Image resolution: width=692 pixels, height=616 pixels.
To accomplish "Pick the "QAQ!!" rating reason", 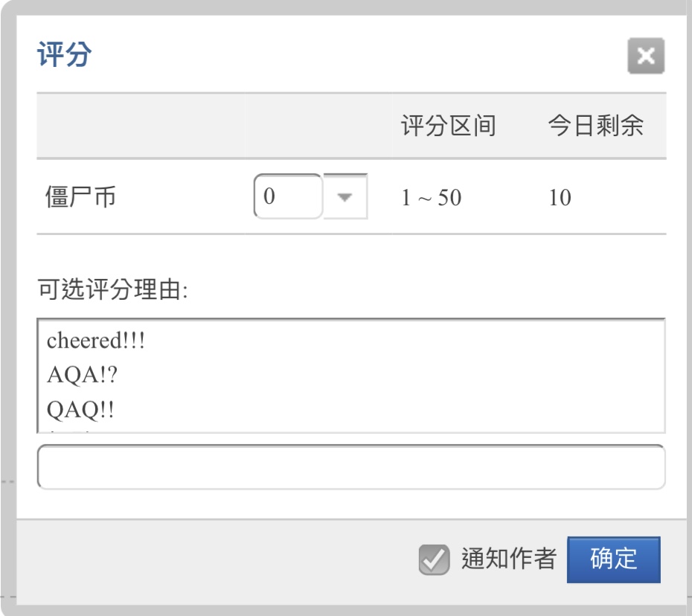I will [81, 410].
